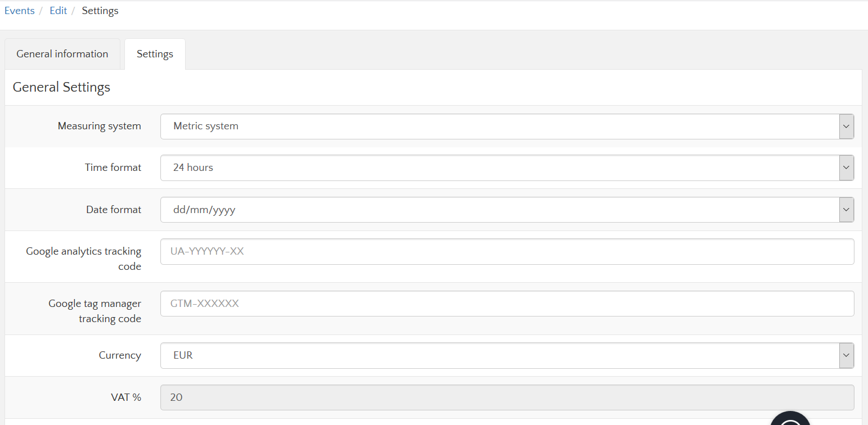868x425 pixels.
Task: Click the Settings breadcrumb text
Action: click(100, 11)
